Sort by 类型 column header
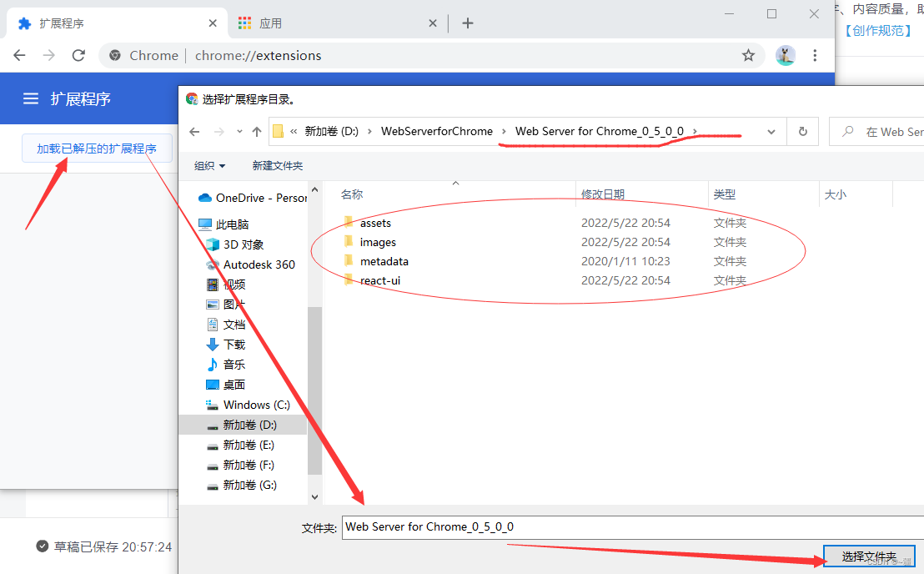The image size is (924, 574). (724, 194)
